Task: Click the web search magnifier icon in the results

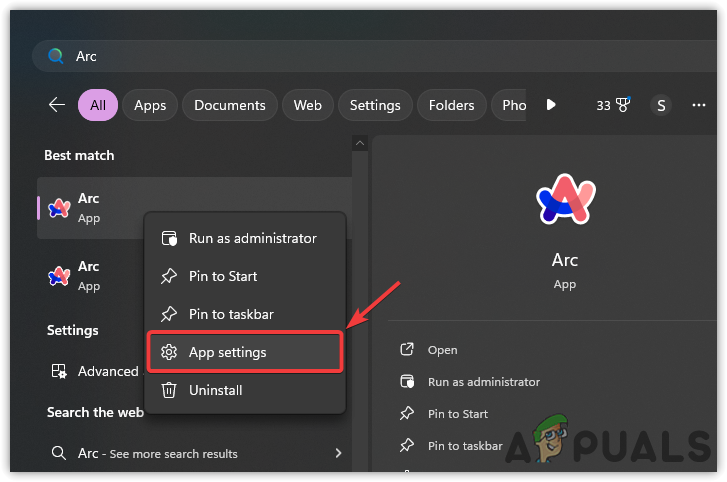Action: point(58,453)
